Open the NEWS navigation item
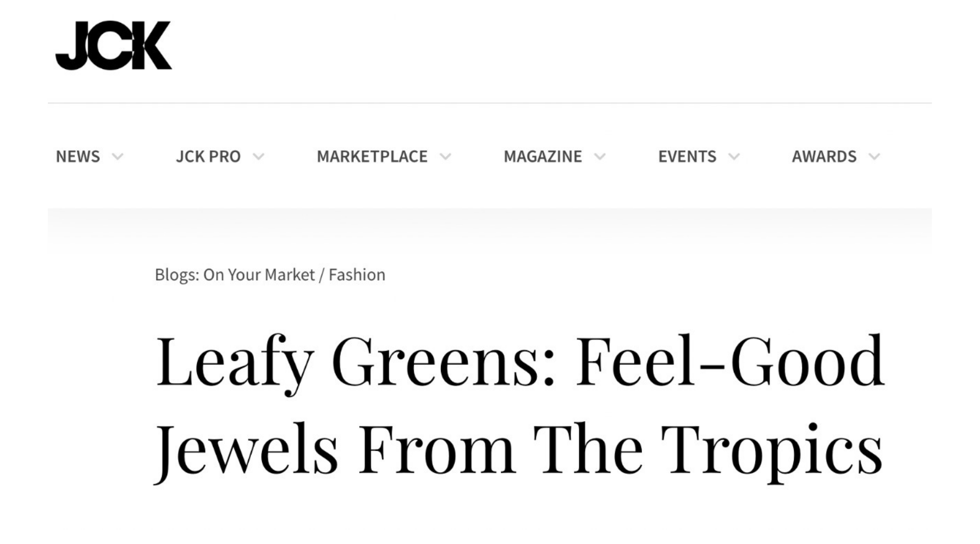 [78, 157]
